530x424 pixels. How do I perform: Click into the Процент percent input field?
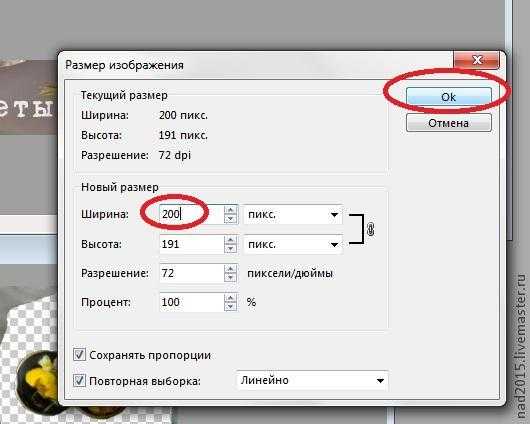coord(192,302)
